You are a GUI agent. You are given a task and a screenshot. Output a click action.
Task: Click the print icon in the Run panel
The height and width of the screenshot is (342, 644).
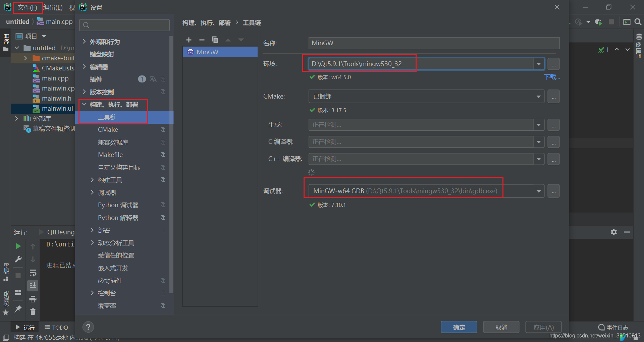[33, 299]
